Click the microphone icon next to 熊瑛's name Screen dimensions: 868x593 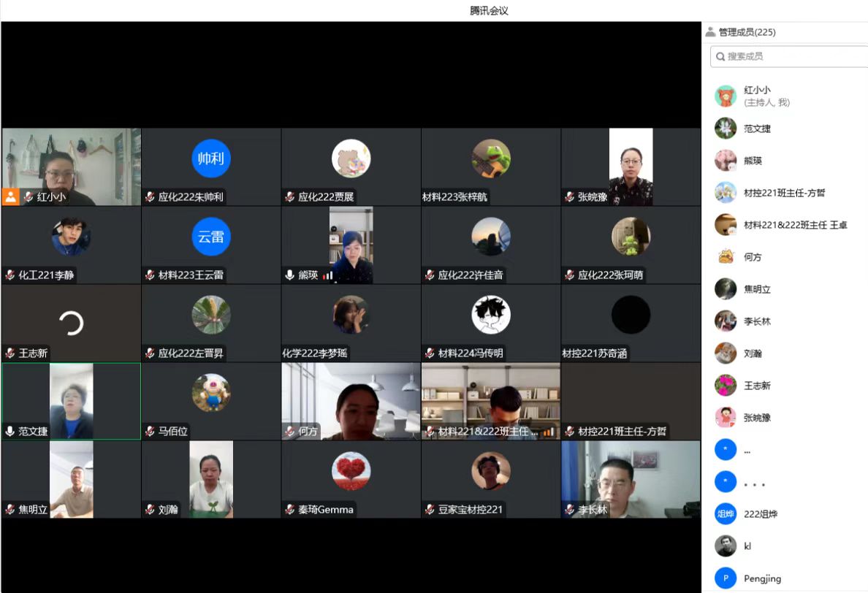pyautogui.click(x=290, y=275)
